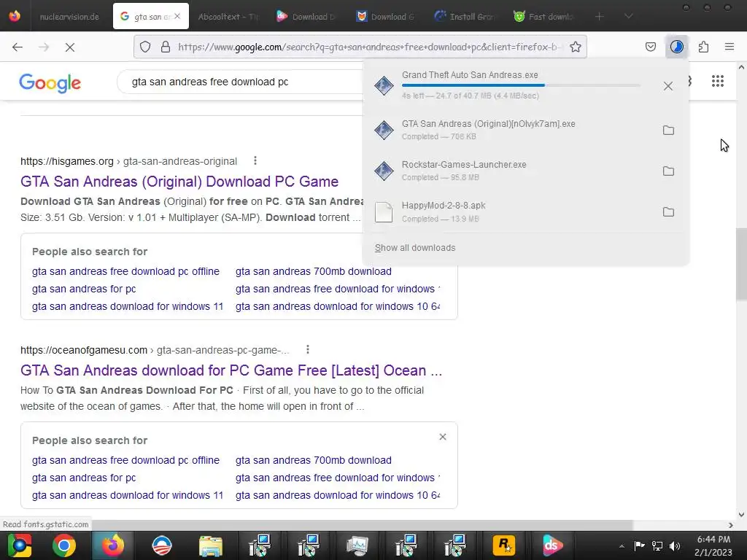Screen dimensions: 747x560
Task: Click second 'gta san andreas for pc' suggestion in lower box
Action: pos(84,478)
